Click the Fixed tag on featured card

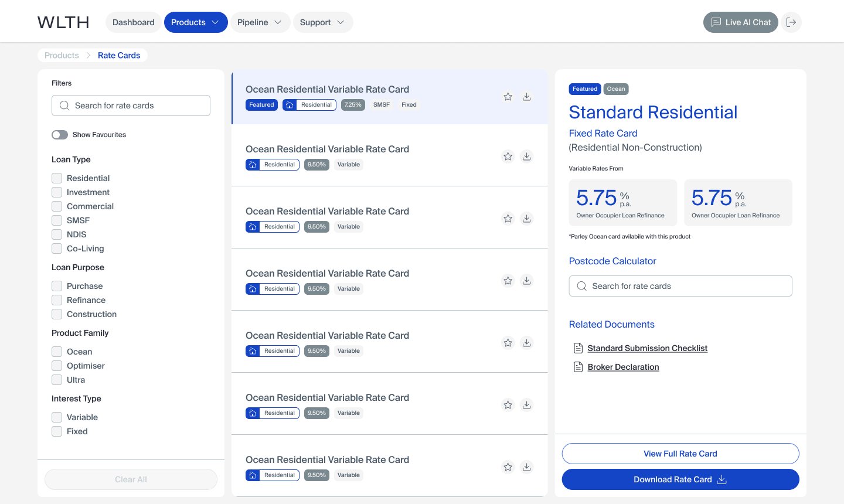(409, 105)
